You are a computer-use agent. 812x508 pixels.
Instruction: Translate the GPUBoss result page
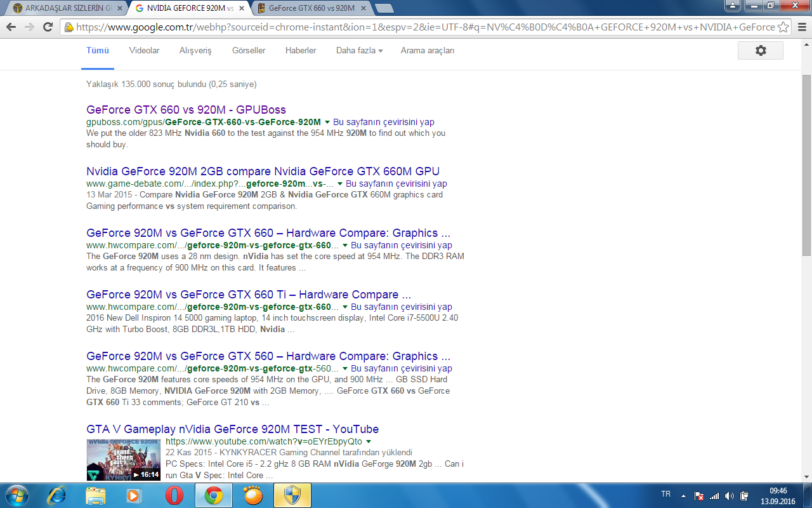click(384, 122)
